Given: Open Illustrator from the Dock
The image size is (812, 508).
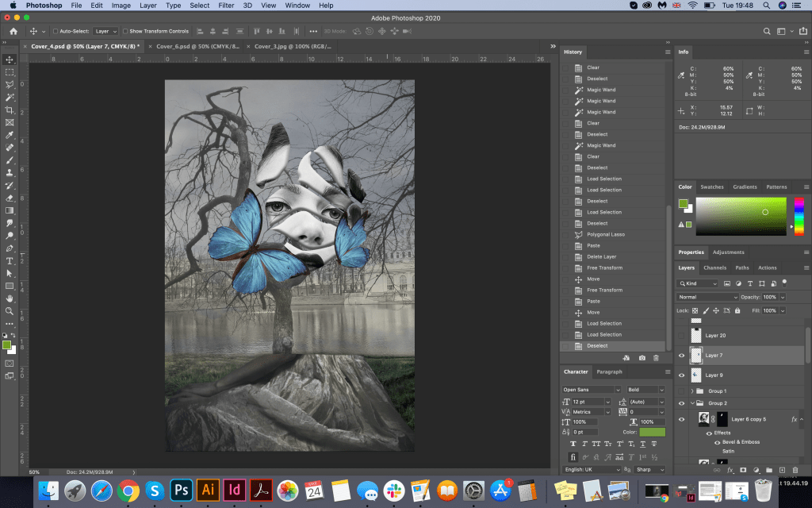Looking at the screenshot, I should tap(208, 489).
